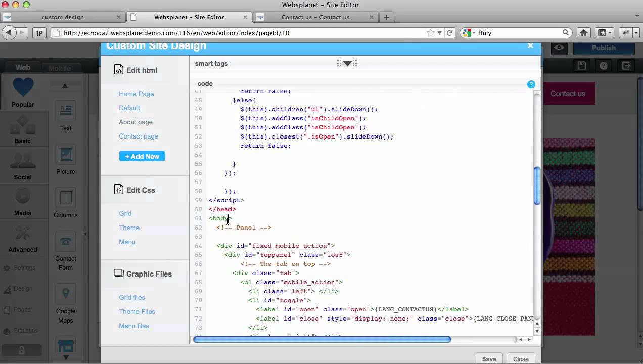Click the vertical scroll down arrow
643x364 pixels.
[537, 331]
